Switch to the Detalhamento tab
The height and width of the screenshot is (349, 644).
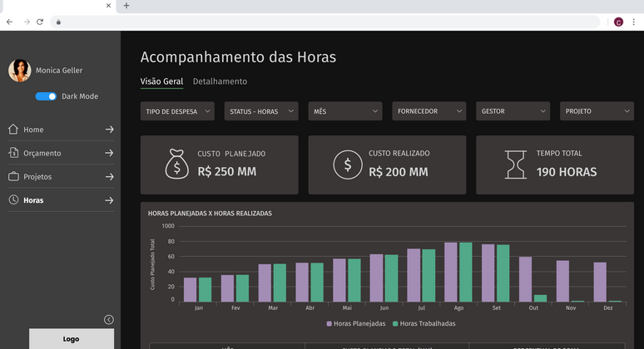(220, 81)
